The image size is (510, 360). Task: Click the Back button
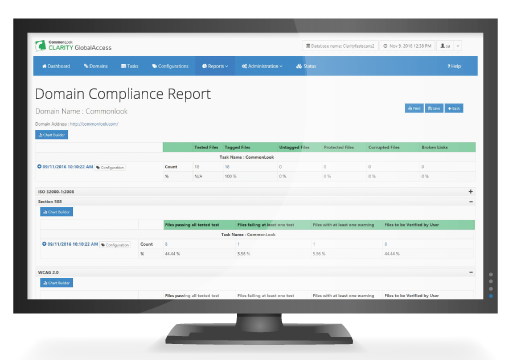pyautogui.click(x=454, y=108)
